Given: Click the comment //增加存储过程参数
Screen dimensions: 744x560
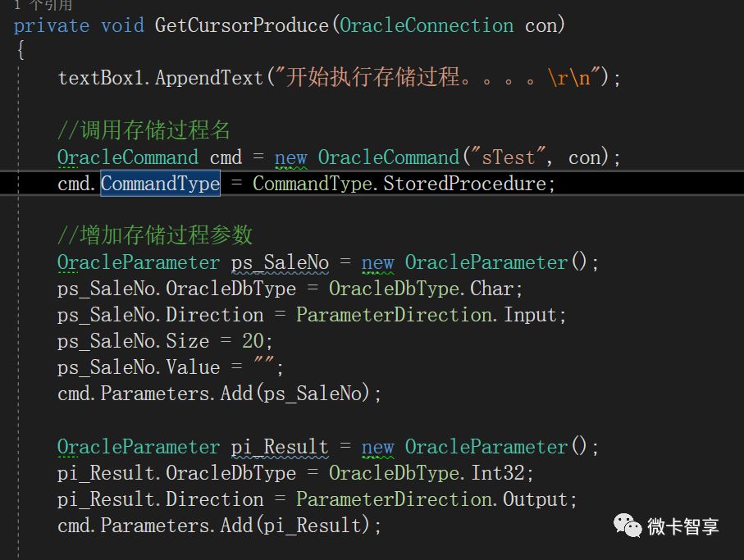Looking at the screenshot, I should point(155,234).
